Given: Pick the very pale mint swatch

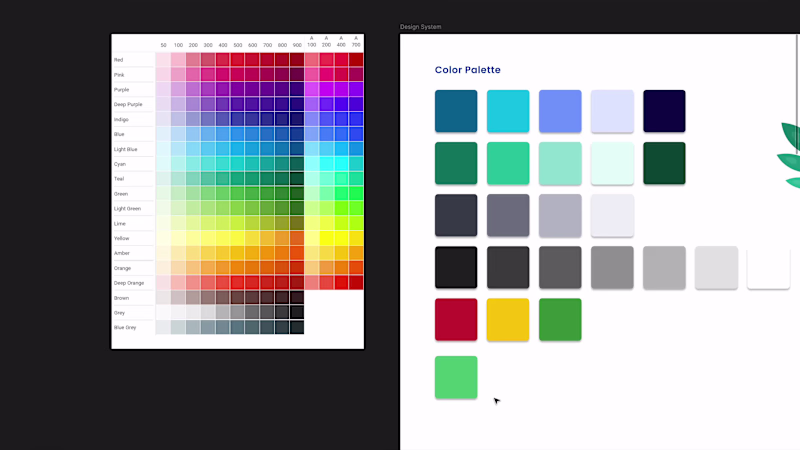Looking at the screenshot, I should point(612,163).
